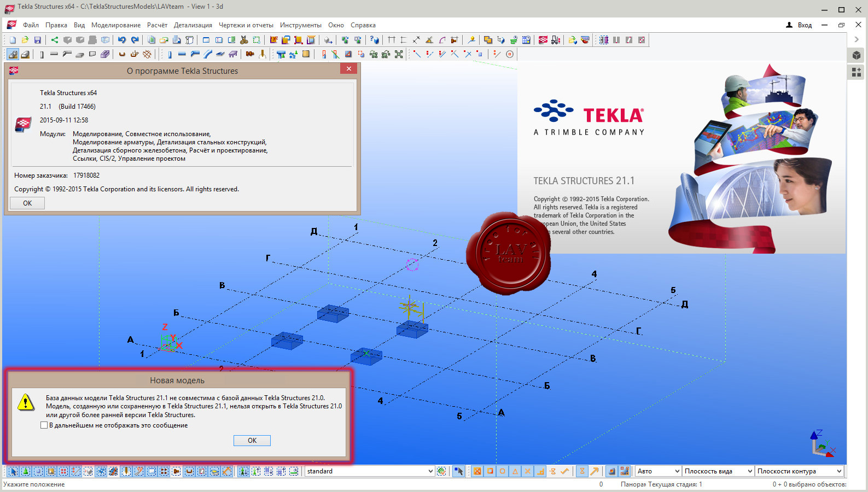Image resolution: width=868 pixels, height=492 pixels.
Task: Open the Окно menu
Action: click(x=336, y=25)
